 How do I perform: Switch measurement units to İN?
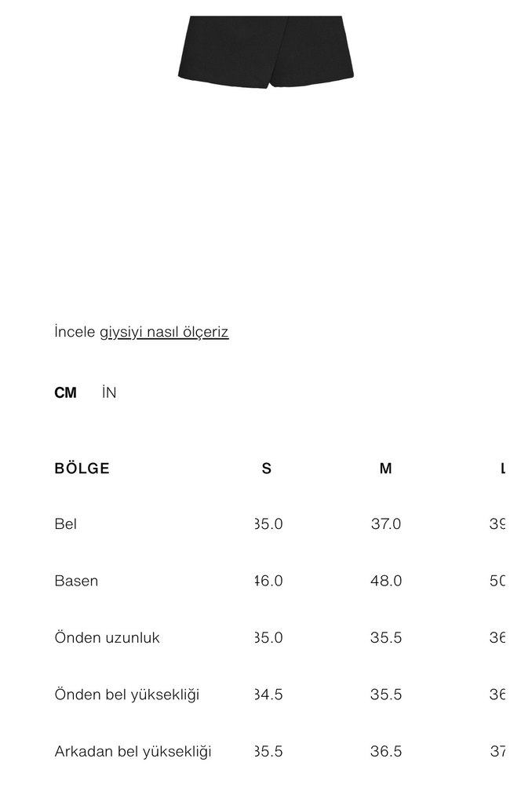(109, 393)
